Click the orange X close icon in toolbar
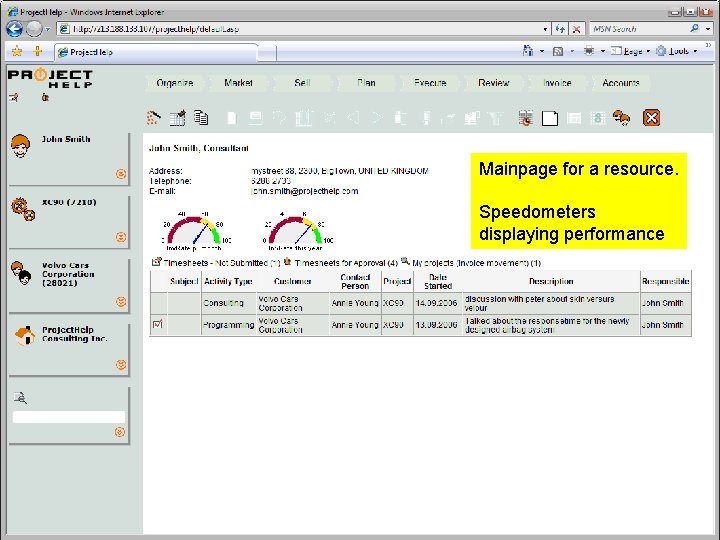Screen dimensions: 720x540 click(651, 118)
